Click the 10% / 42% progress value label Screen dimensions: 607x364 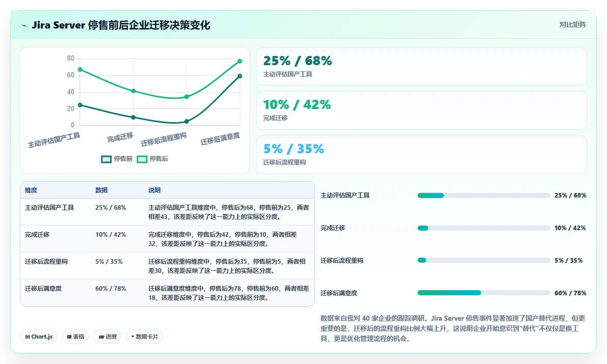[x=570, y=228]
